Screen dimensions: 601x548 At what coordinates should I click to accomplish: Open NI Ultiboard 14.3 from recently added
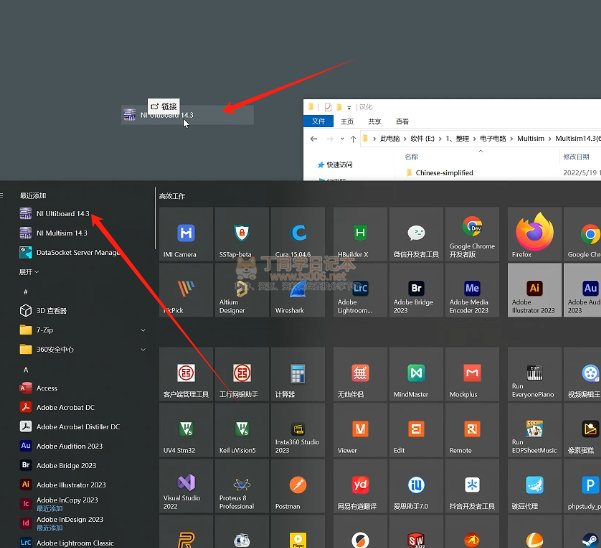[x=60, y=214]
